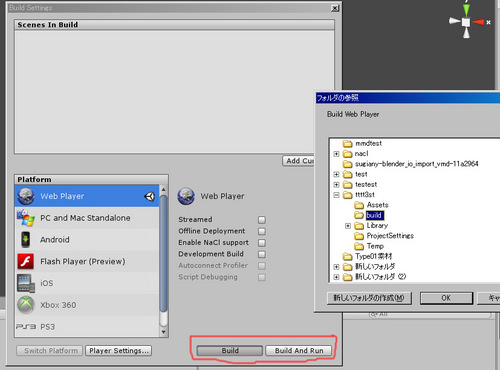Image resolution: width=500 pixels, height=370 pixels.
Task: Click the Switch Platform button
Action: [50, 351]
